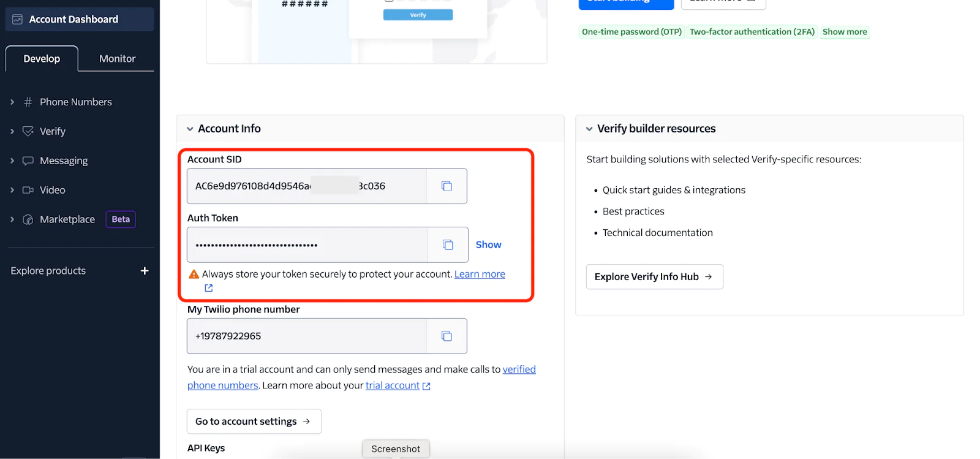
Task: Click the Account SID field
Action: tap(307, 186)
